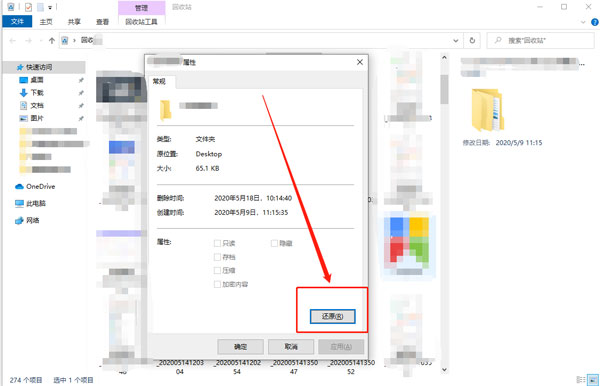Click the Recycle Bin icon in address bar
Image resolution: width=600 pixels, height=386 pixels.
[65, 41]
